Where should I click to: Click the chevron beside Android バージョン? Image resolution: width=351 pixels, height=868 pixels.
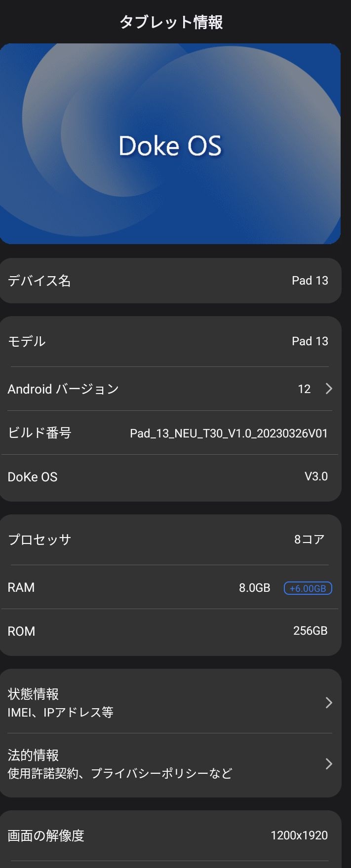pos(329,389)
